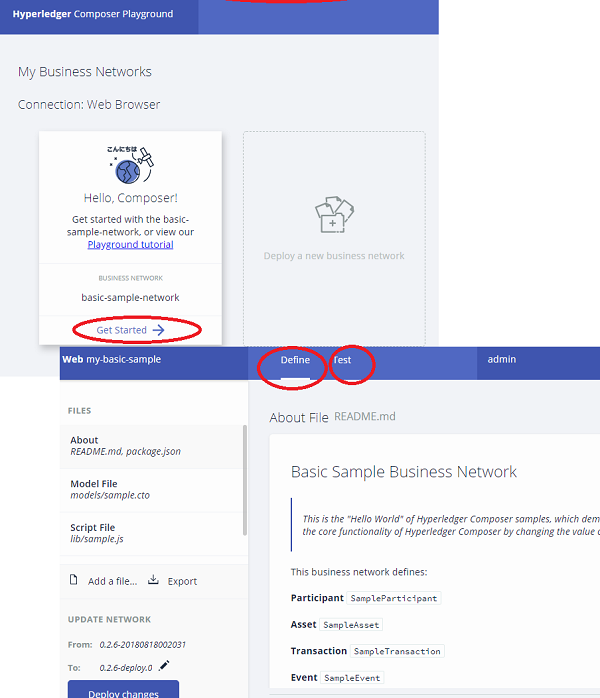600x698 pixels.
Task: Click the FILES section label
Action: coord(80,410)
